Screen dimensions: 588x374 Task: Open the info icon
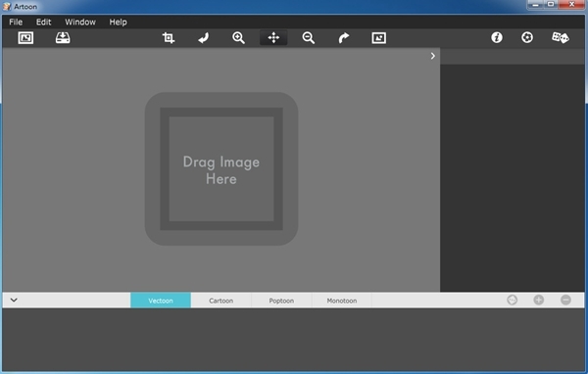[x=497, y=37]
